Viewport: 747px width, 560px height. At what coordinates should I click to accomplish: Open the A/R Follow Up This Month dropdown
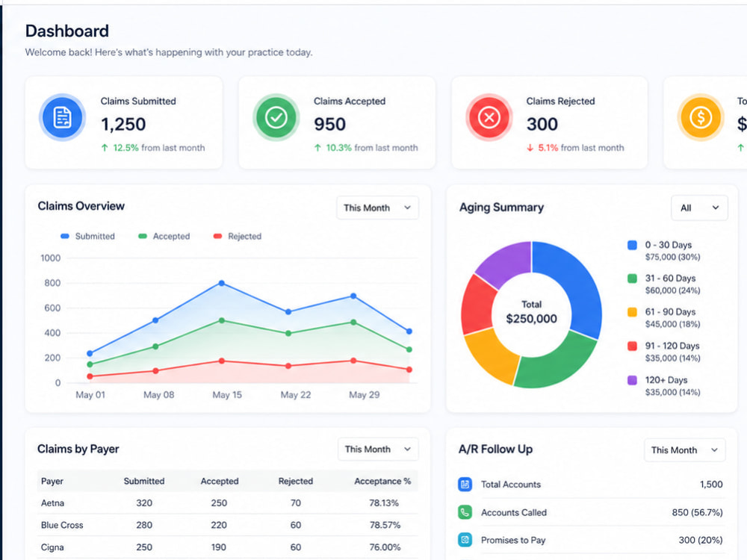tap(684, 450)
